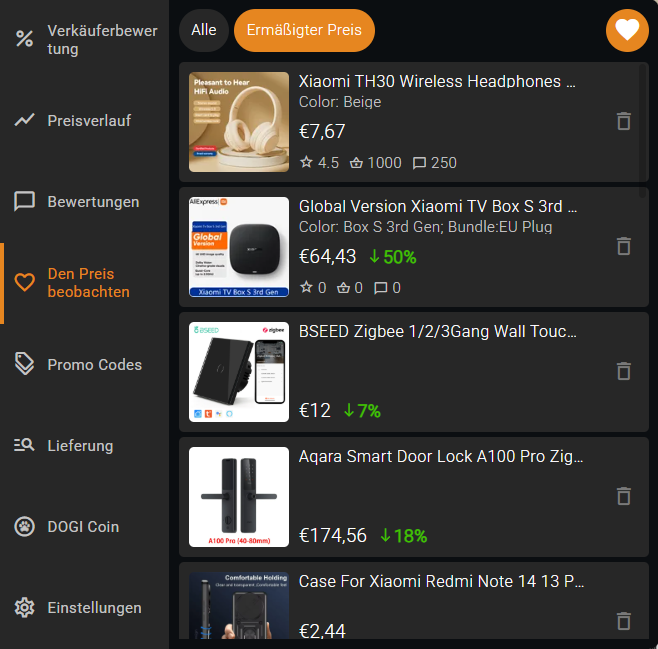Viewport: 658px width, 649px height.
Task: Click the Xiaomi TV Box product thumbnail
Action: coord(239,247)
